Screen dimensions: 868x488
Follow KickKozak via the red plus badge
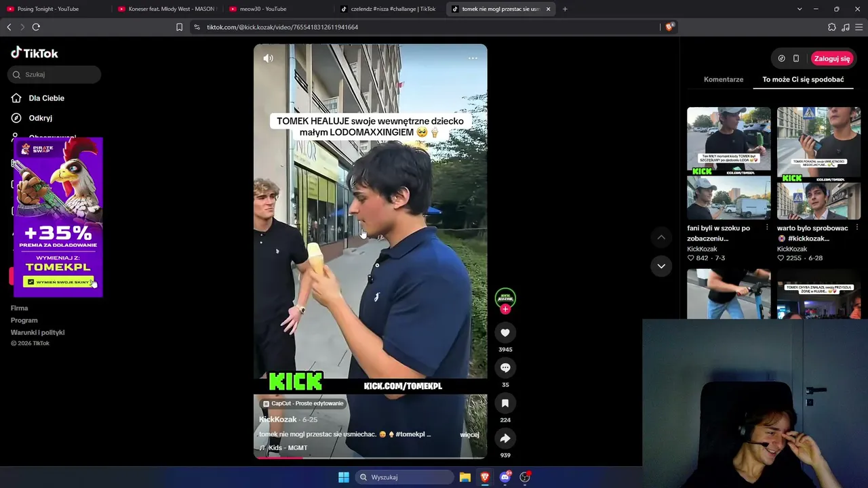click(505, 309)
